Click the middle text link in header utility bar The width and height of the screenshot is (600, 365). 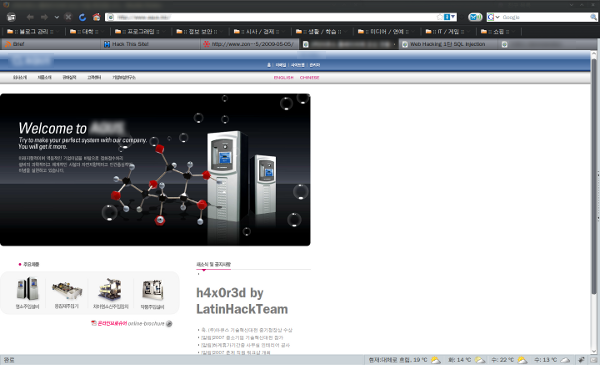pyautogui.click(x=297, y=65)
